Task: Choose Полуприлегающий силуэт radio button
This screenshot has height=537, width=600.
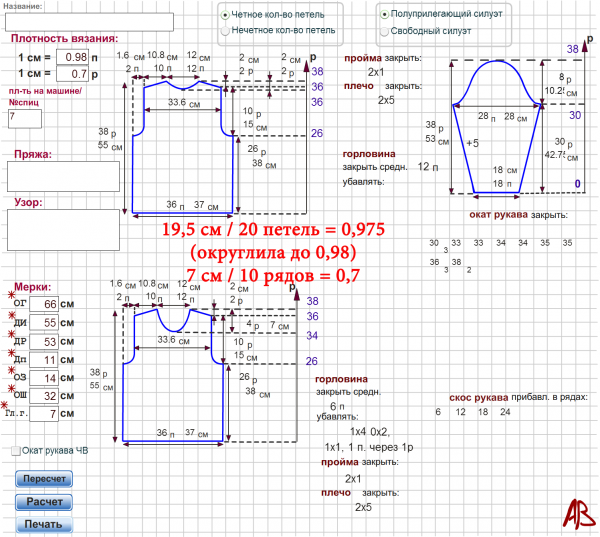Action: coord(384,15)
